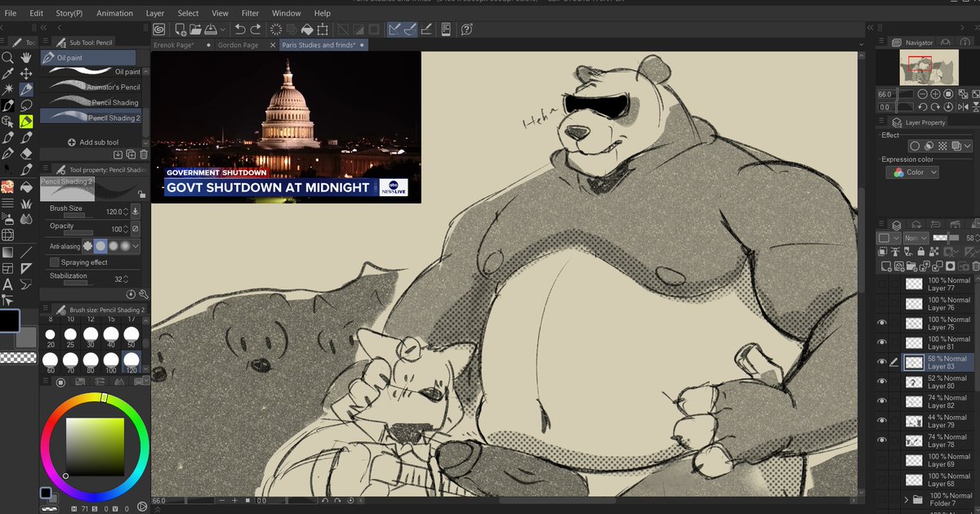Image resolution: width=980 pixels, height=514 pixels.
Task: Duplicate sub tool icon below the sub tool list
Action: 131,154
